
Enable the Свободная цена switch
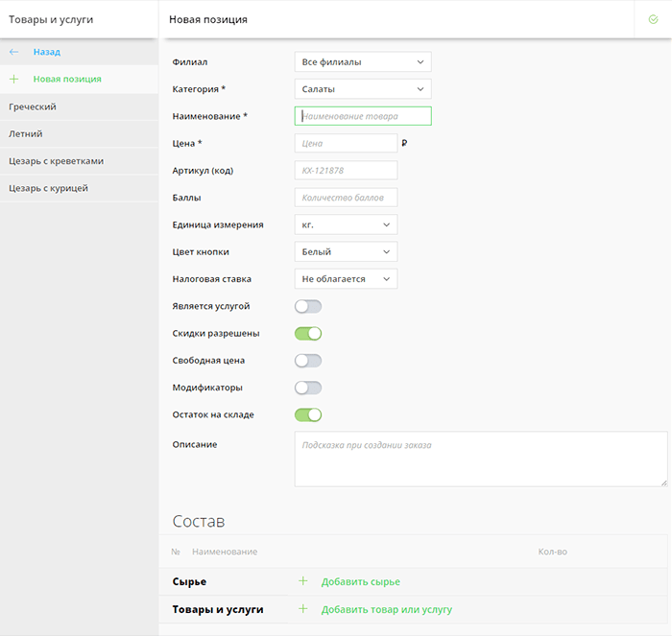[x=307, y=361]
